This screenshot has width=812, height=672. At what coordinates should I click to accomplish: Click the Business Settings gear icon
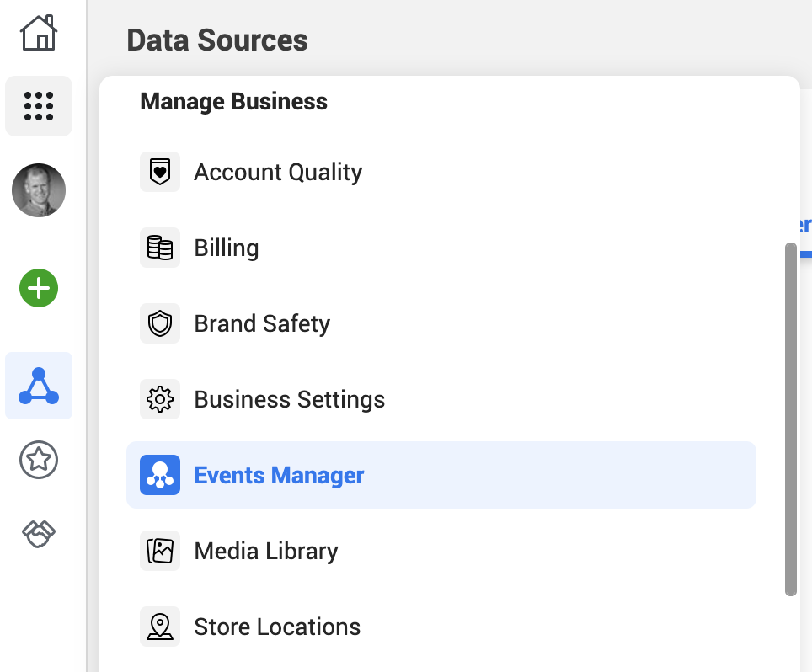[160, 399]
